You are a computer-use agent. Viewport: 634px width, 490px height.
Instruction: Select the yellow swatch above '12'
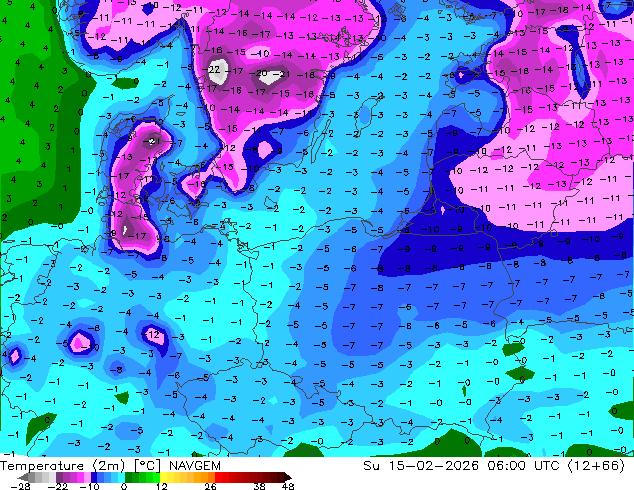(163, 477)
